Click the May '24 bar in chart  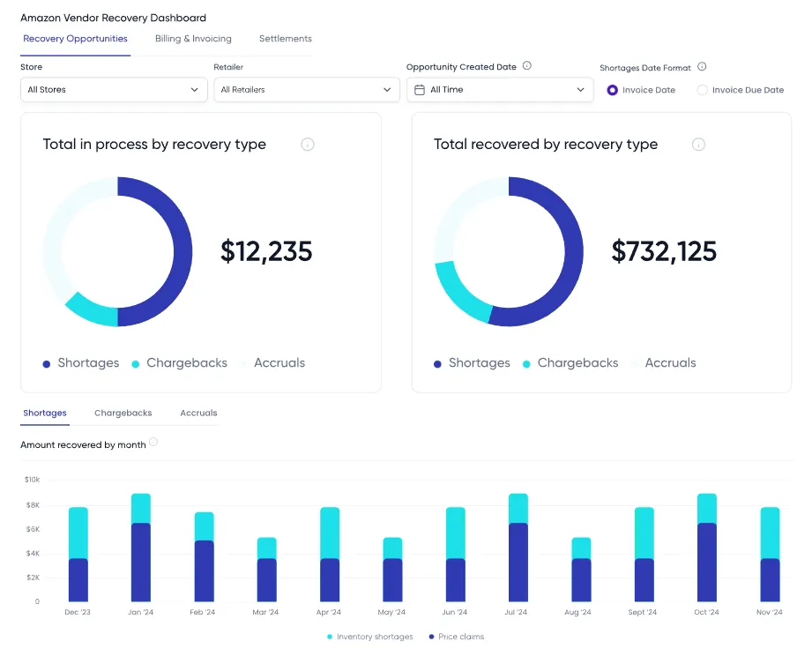392,570
